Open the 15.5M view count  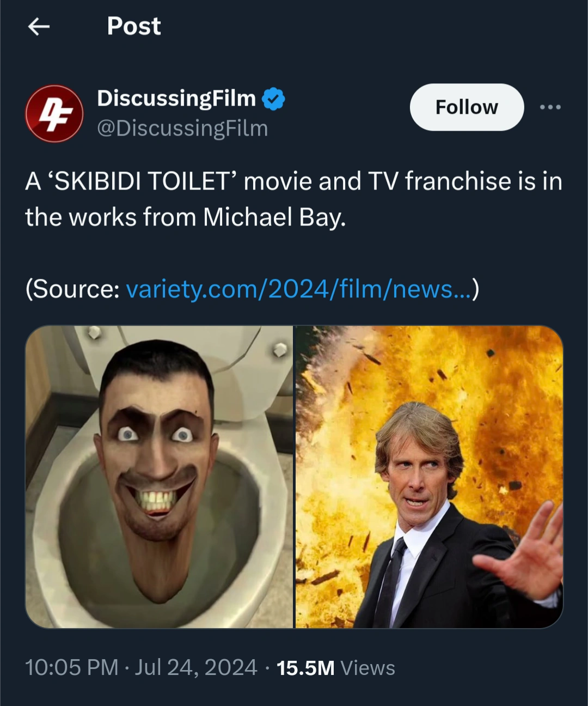click(305, 668)
